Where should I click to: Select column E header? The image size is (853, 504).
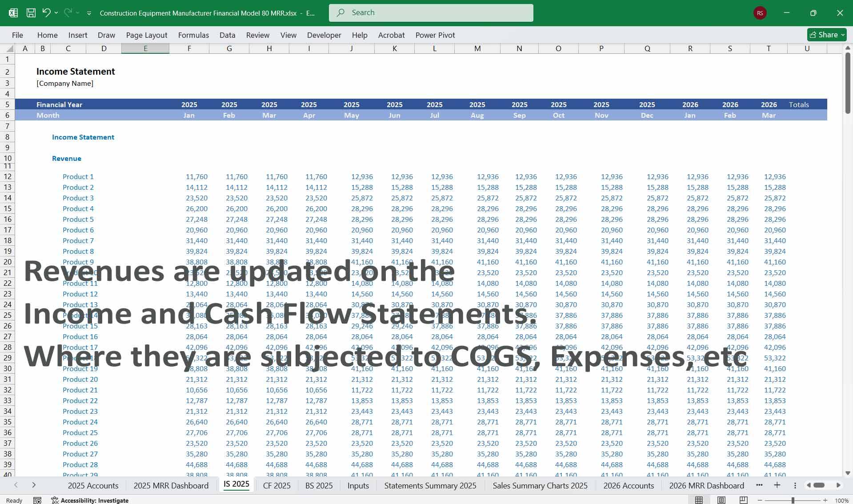145,48
